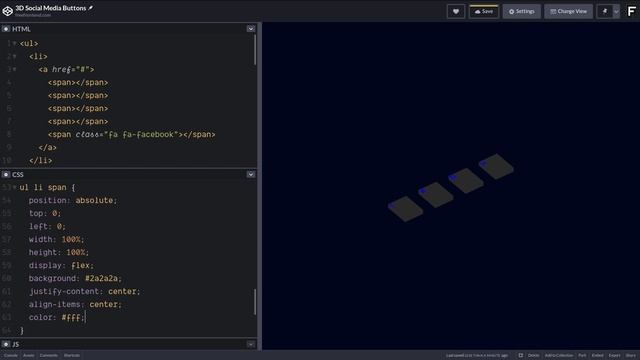Open the Assets panel
The height and width of the screenshot is (360, 640).
tap(29, 355)
